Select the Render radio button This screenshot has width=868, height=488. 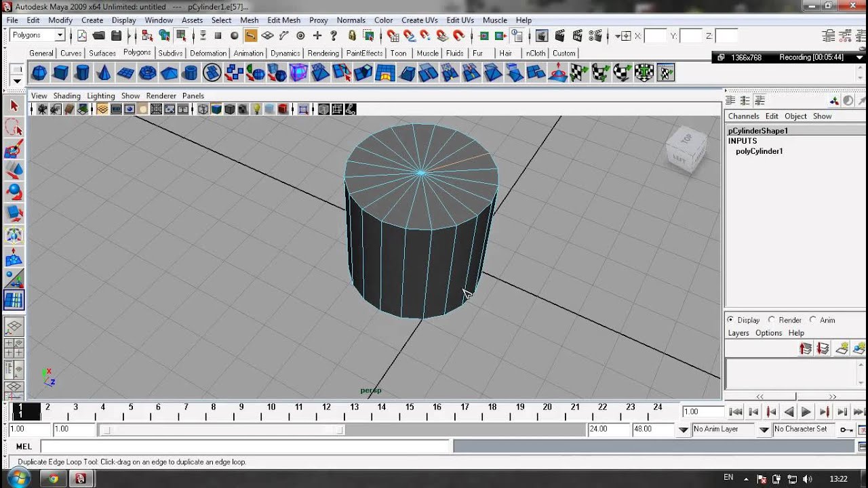click(772, 320)
